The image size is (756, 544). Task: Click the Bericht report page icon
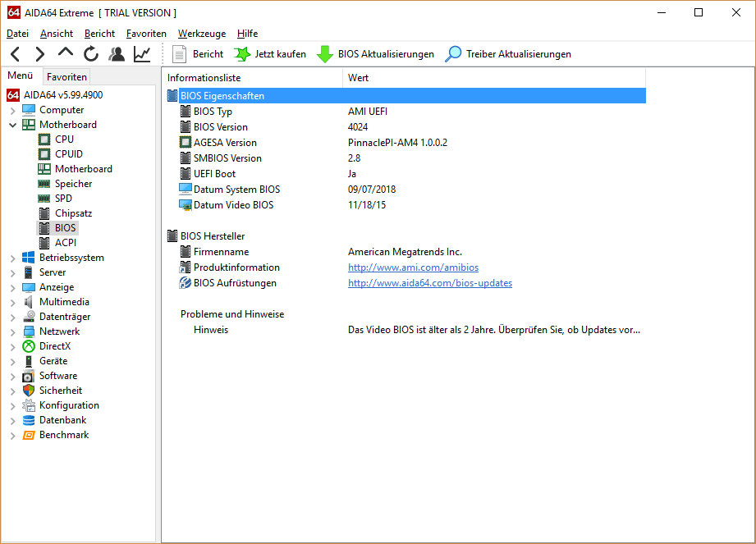click(x=180, y=54)
